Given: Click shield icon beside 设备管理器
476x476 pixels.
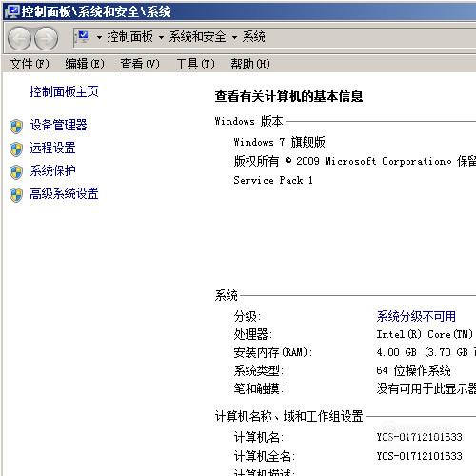Looking at the screenshot, I should (16, 127).
